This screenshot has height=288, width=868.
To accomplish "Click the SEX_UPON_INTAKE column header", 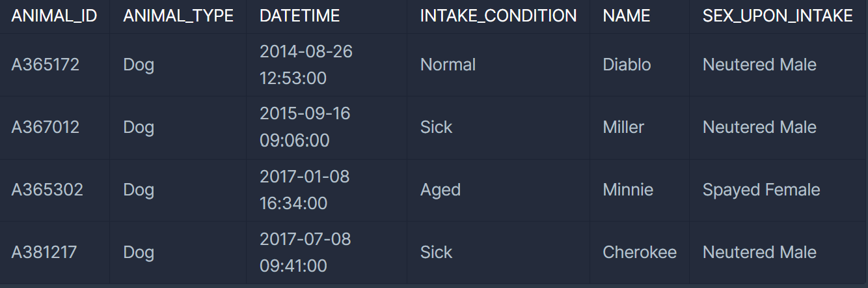I will [779, 16].
